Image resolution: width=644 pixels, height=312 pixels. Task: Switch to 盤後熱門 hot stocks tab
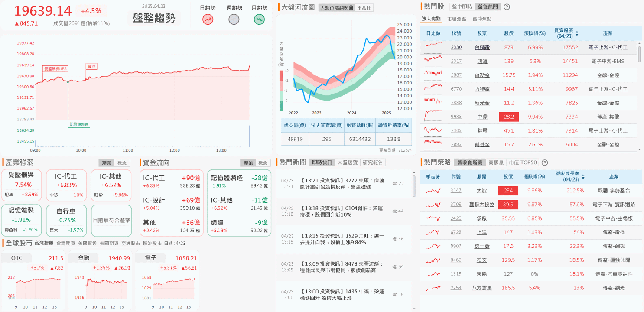(487, 7)
